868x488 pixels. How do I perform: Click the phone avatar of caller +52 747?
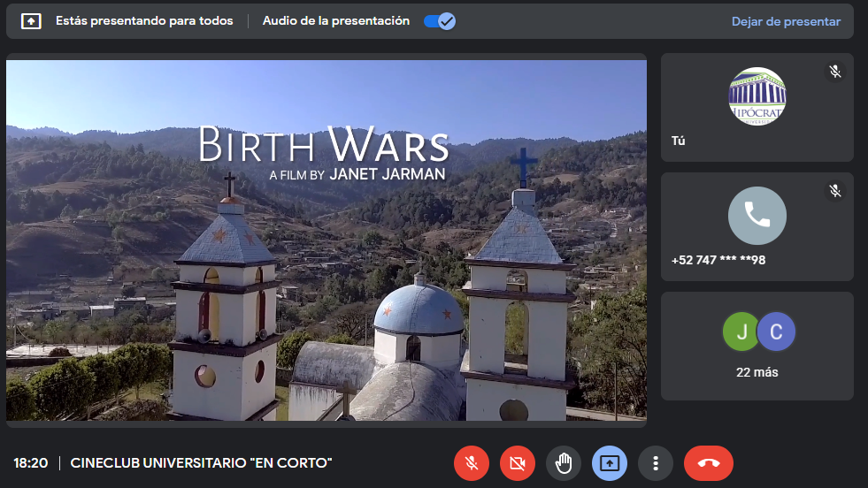point(757,216)
